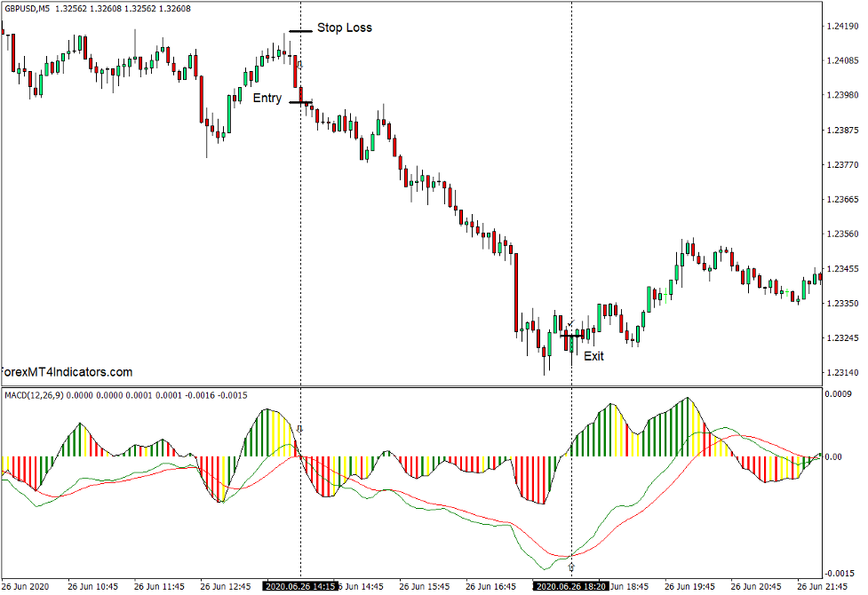Click the MACD(12,26,9) indicator label
Viewport: 868px width, 595px height.
(x=35, y=395)
